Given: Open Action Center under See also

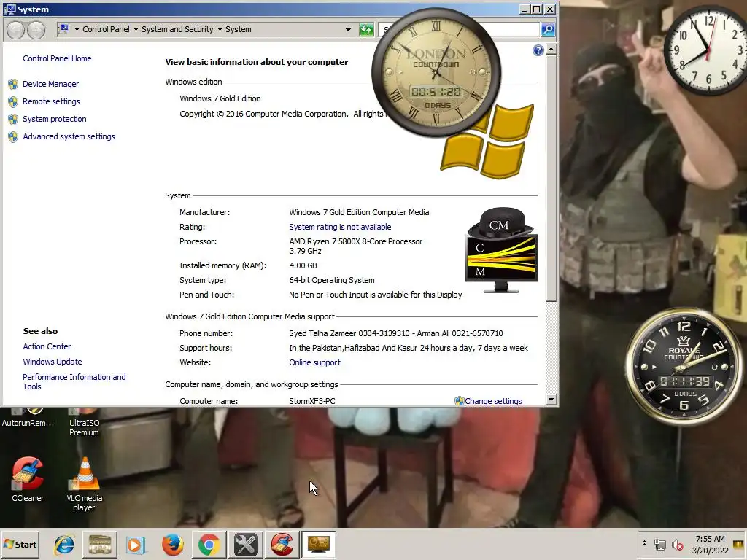Looking at the screenshot, I should 47,346.
